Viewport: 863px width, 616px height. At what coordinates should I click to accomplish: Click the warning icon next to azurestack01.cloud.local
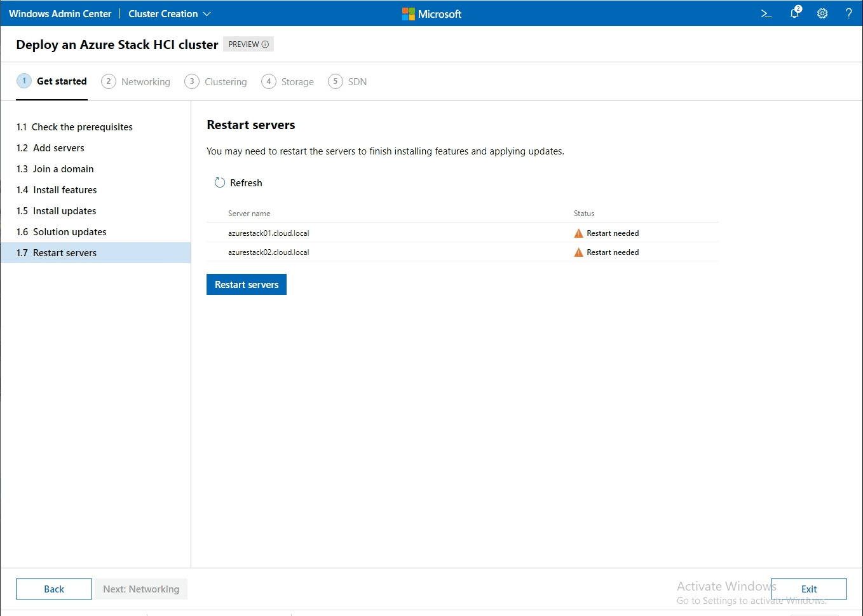pyautogui.click(x=579, y=233)
